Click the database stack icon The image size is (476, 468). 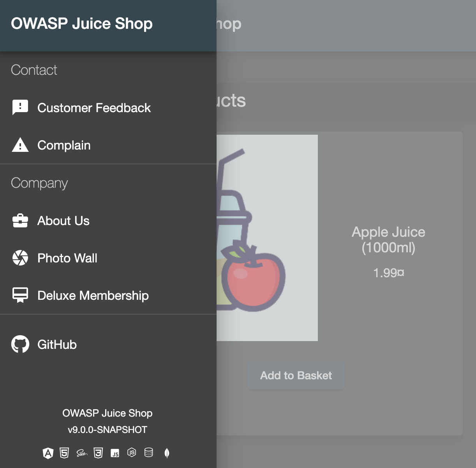[x=148, y=452]
